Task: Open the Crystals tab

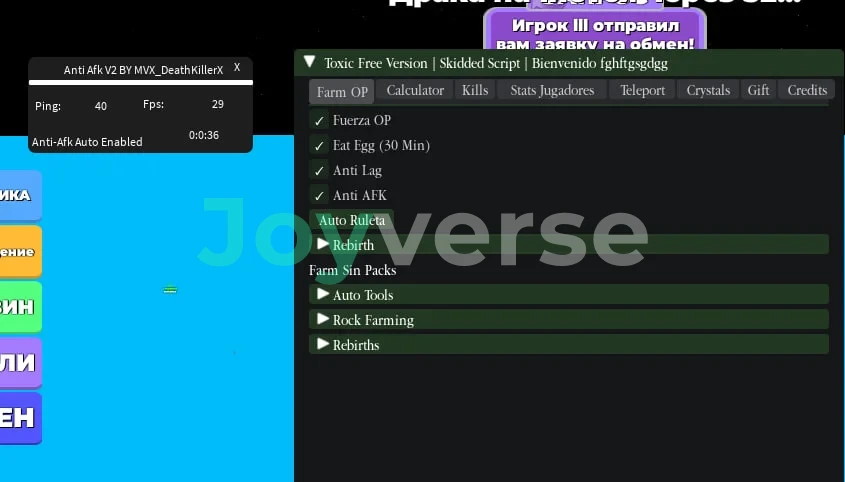Action: coord(708,90)
